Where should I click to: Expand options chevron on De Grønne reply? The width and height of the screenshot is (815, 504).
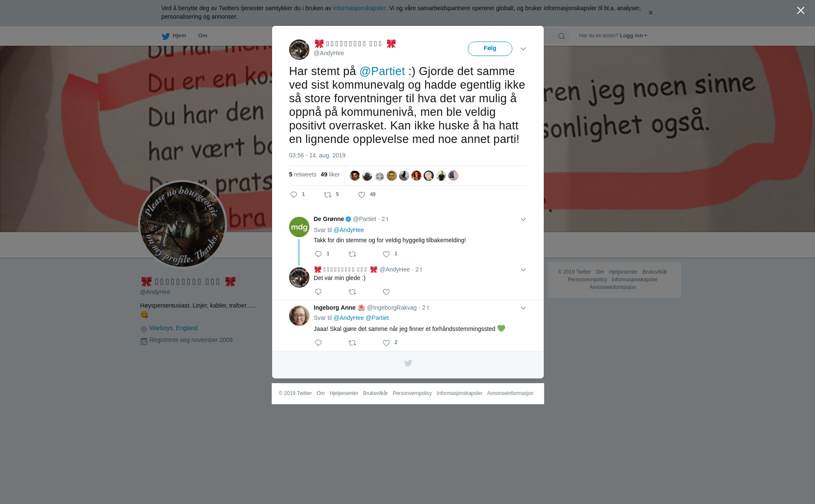point(523,219)
